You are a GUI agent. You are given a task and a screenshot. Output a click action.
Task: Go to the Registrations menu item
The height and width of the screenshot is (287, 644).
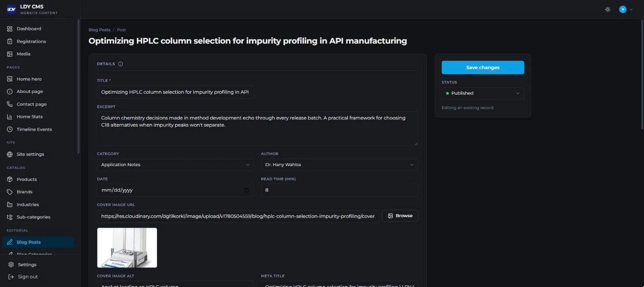38,42
